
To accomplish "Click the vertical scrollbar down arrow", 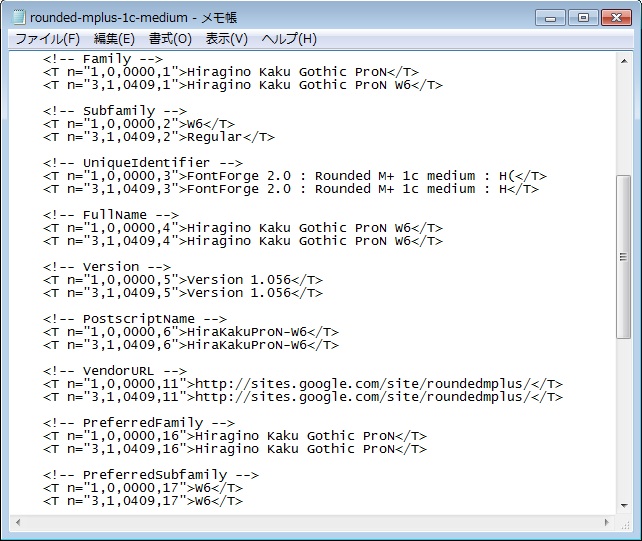I will coord(624,505).
